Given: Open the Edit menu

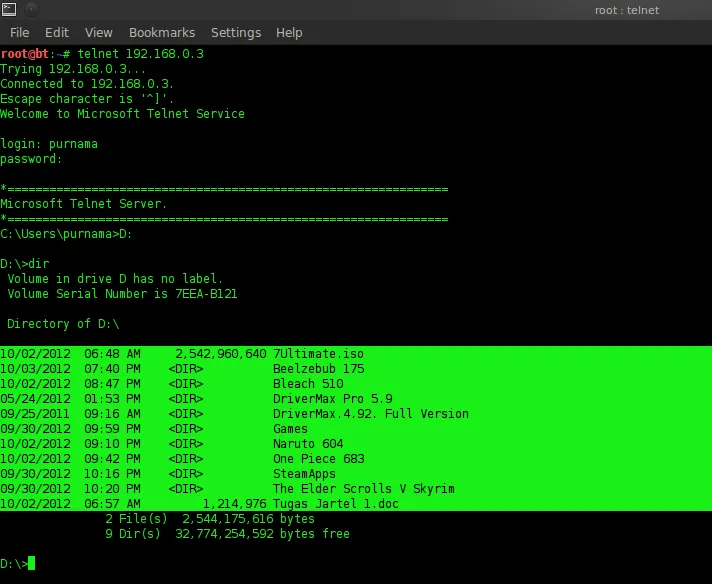Looking at the screenshot, I should point(57,33).
